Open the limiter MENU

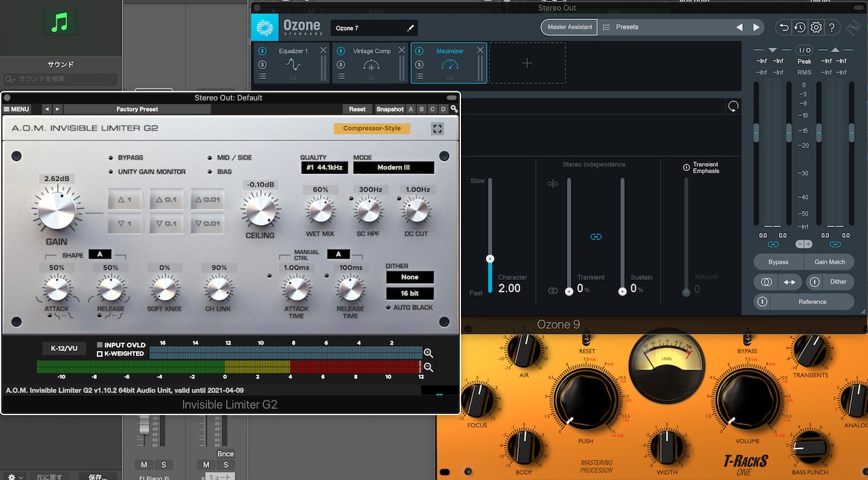point(16,110)
